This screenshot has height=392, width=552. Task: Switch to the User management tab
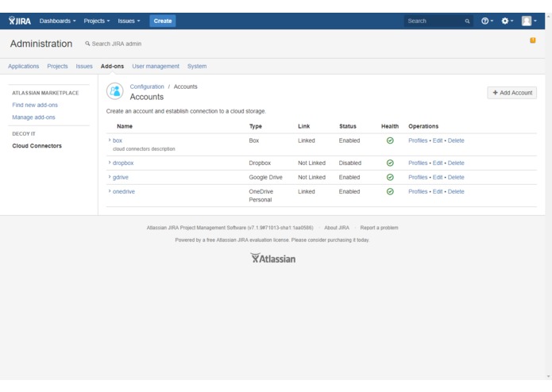pyautogui.click(x=156, y=66)
